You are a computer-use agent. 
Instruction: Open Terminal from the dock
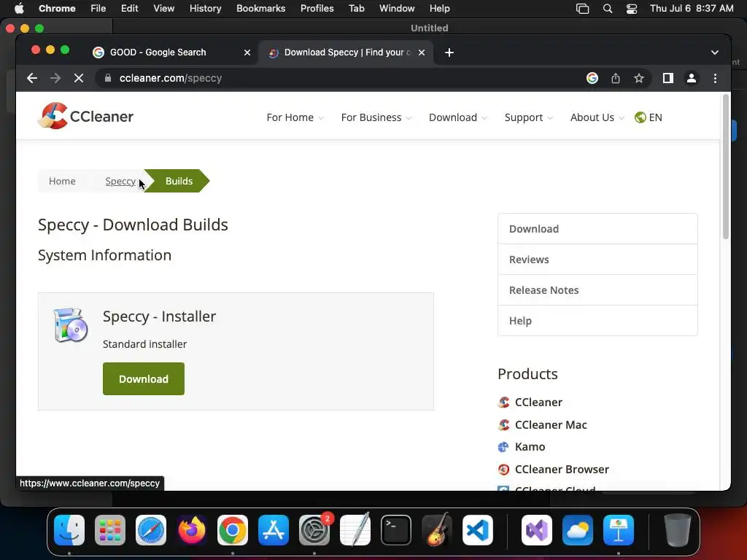396,530
